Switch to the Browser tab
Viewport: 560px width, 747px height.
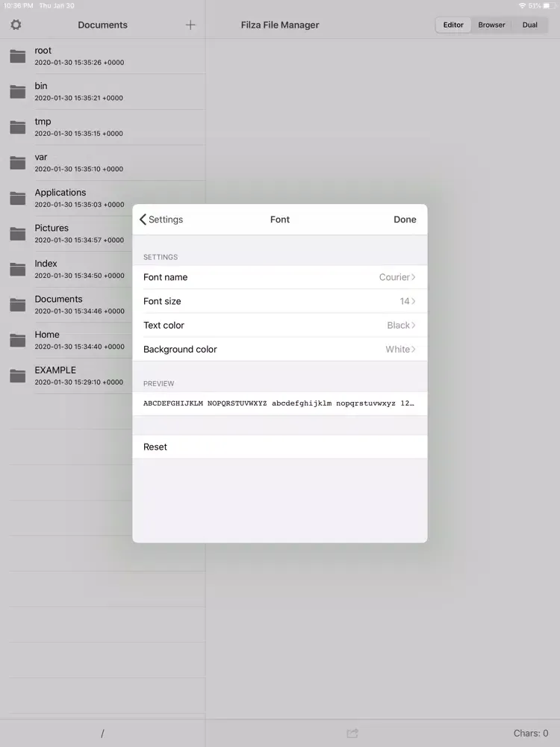click(491, 25)
